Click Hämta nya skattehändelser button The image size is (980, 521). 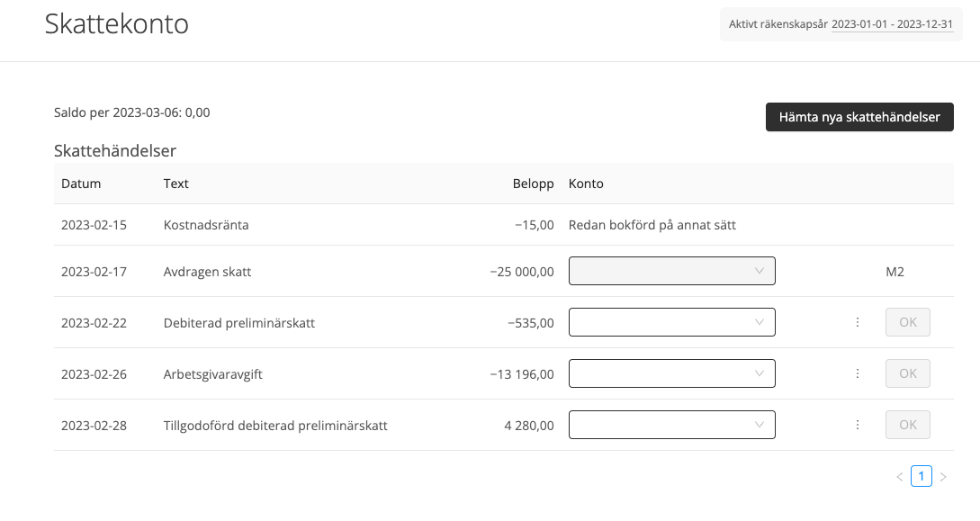pyautogui.click(x=859, y=117)
